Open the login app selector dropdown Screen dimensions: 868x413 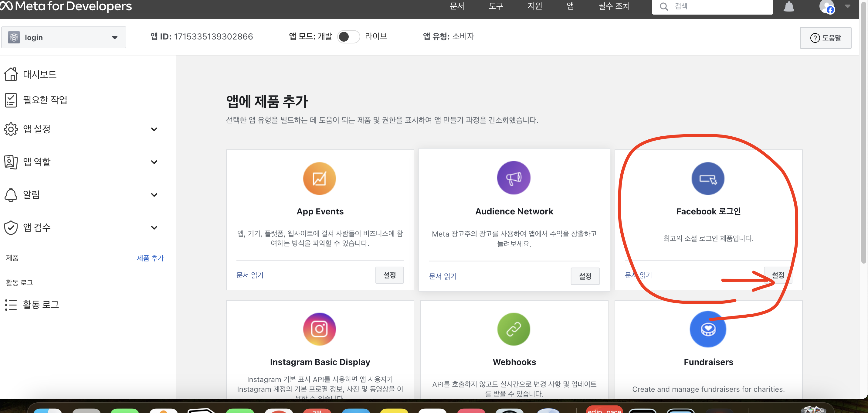point(64,37)
